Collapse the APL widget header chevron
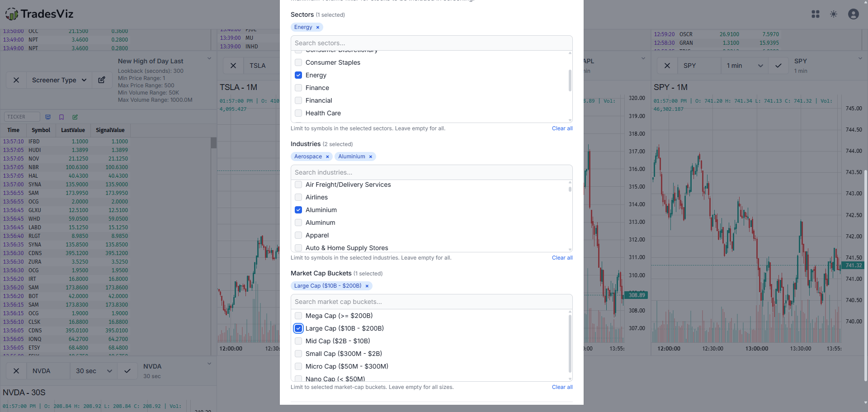 coord(643,58)
